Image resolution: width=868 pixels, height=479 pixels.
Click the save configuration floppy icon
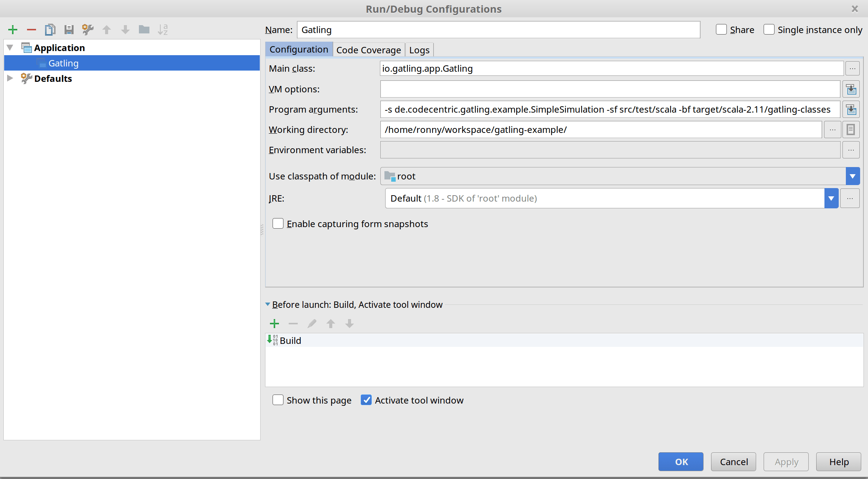point(69,30)
